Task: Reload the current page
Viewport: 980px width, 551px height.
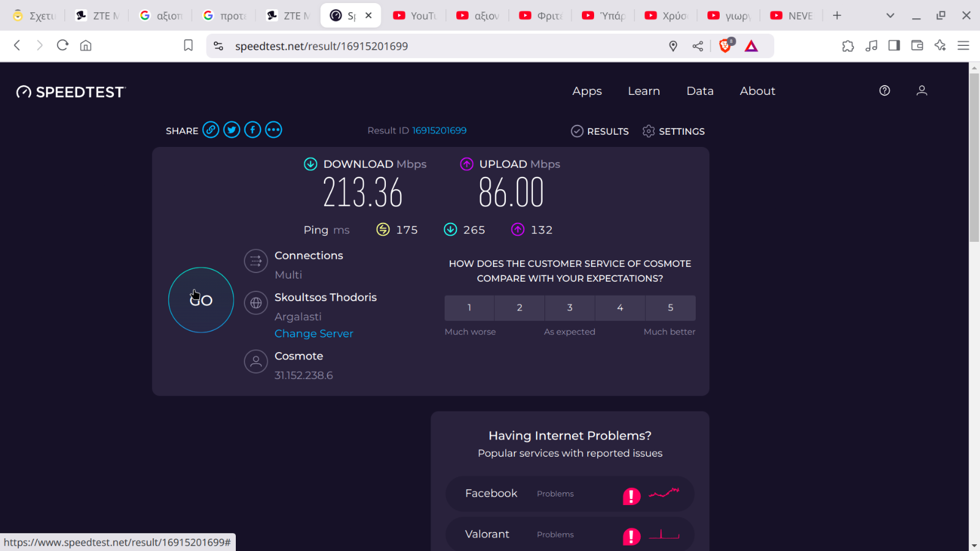Action: click(62, 45)
